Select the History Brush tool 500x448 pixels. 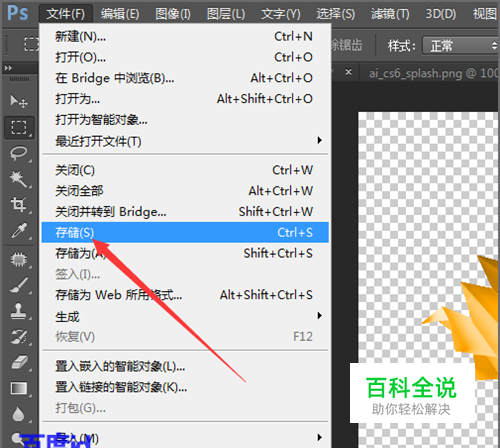(19, 337)
